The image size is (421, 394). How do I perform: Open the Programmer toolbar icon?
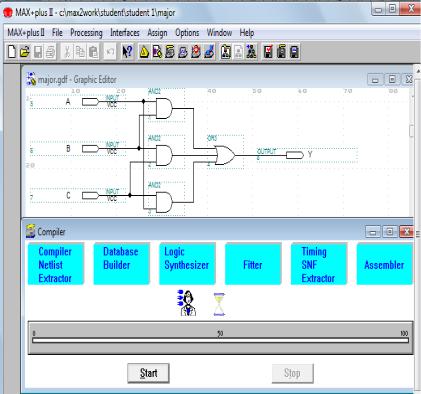pyautogui.click(x=209, y=52)
